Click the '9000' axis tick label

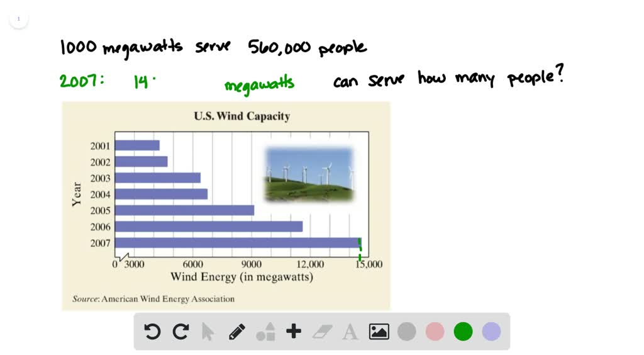(x=252, y=264)
